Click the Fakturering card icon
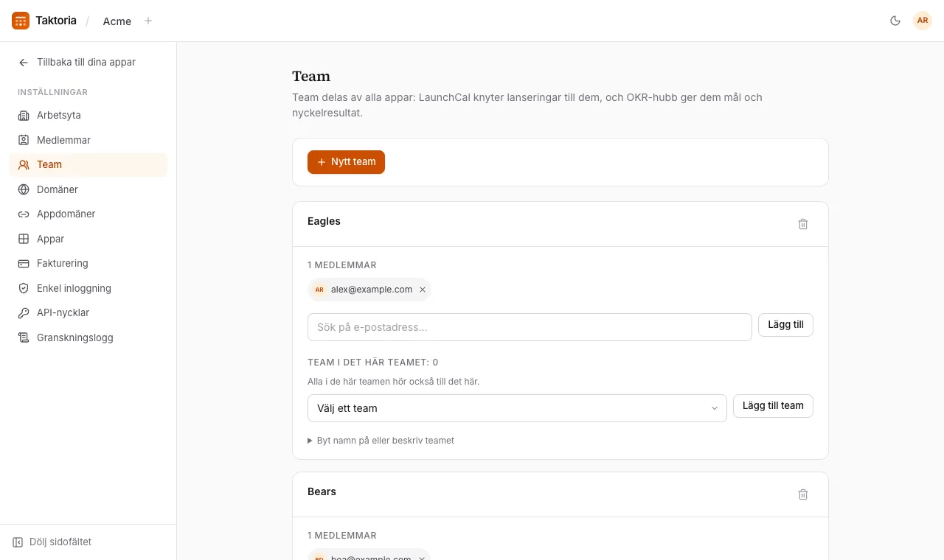 (x=24, y=263)
